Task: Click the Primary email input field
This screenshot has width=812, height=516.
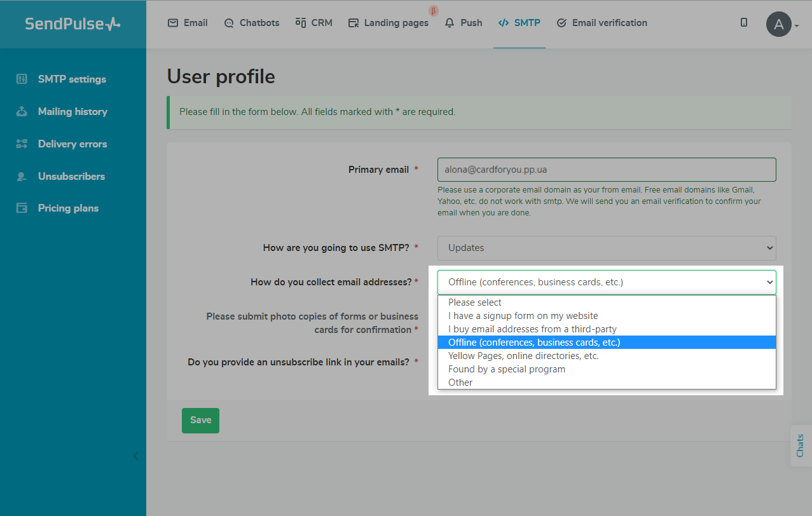Action: pos(607,170)
